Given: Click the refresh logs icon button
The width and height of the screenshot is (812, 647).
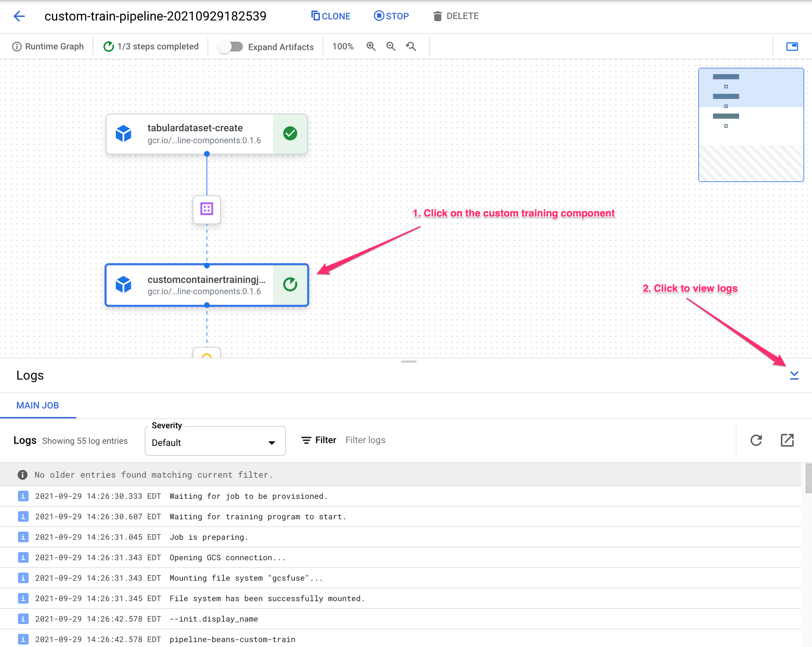Looking at the screenshot, I should pyautogui.click(x=756, y=440).
